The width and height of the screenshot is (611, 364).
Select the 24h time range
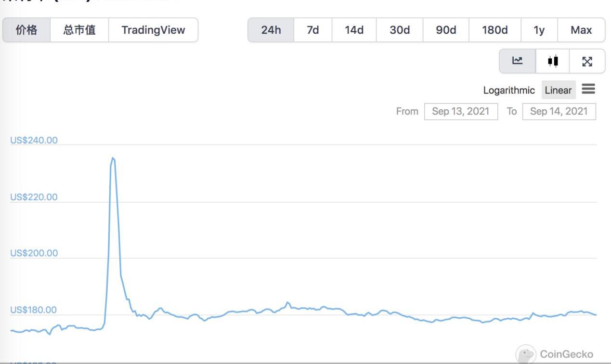271,30
